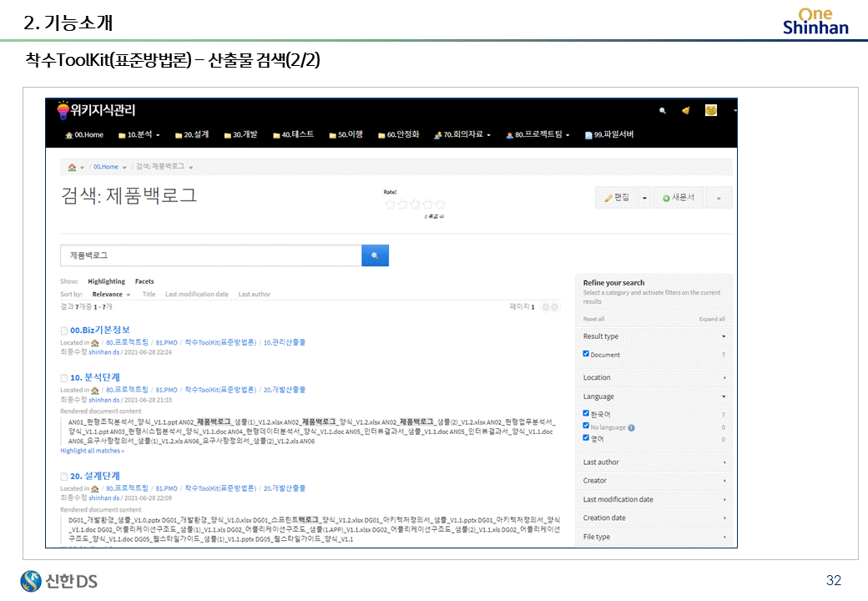Toggle the Highlighting show option
868x601 pixels.
[106, 281]
